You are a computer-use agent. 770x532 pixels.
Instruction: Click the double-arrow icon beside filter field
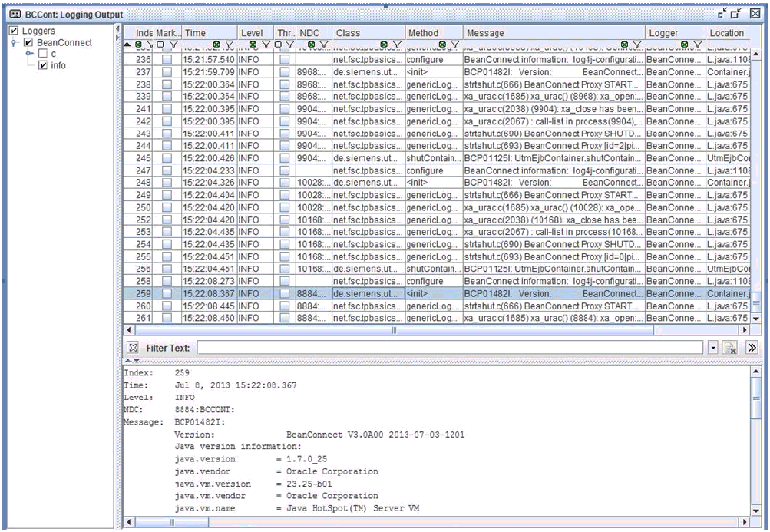[752, 349]
